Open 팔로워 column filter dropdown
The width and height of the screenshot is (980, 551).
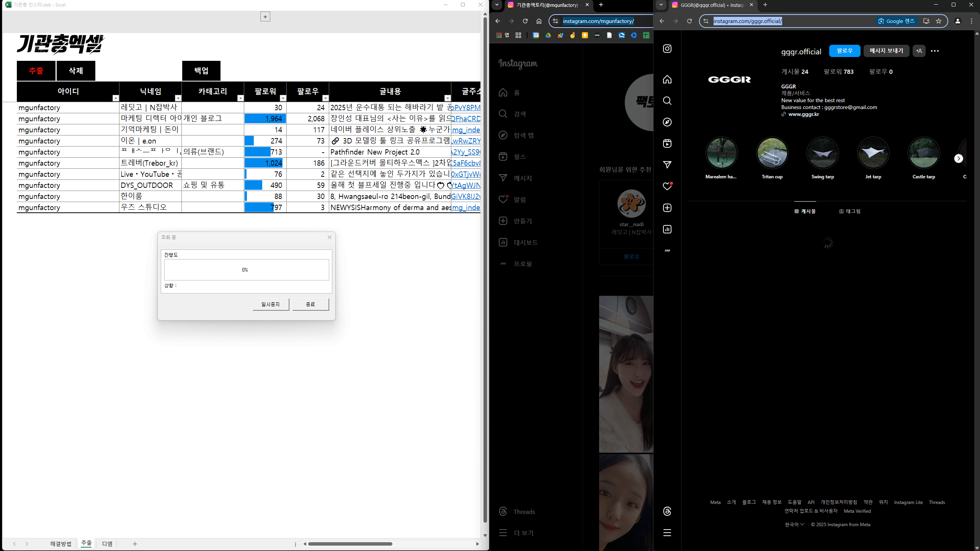(x=283, y=98)
